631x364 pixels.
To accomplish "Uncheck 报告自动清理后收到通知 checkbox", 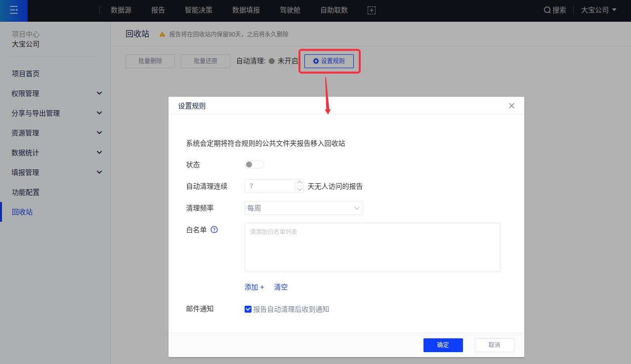I will (x=248, y=309).
